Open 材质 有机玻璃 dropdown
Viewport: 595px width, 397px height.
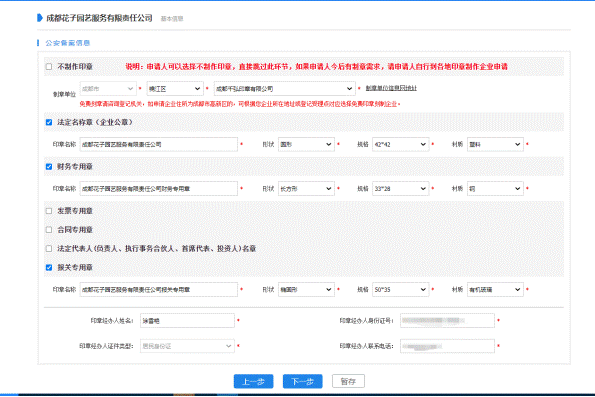click(495, 290)
